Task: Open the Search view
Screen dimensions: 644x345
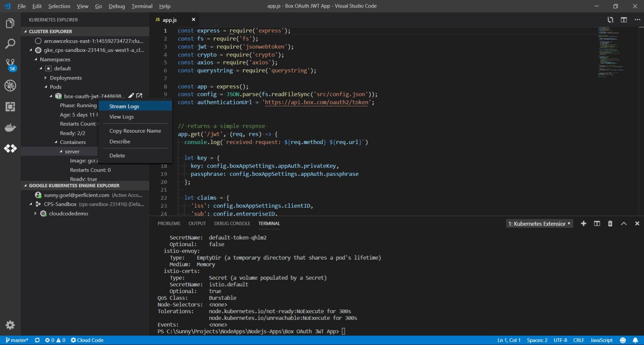Action: pyautogui.click(x=10, y=44)
